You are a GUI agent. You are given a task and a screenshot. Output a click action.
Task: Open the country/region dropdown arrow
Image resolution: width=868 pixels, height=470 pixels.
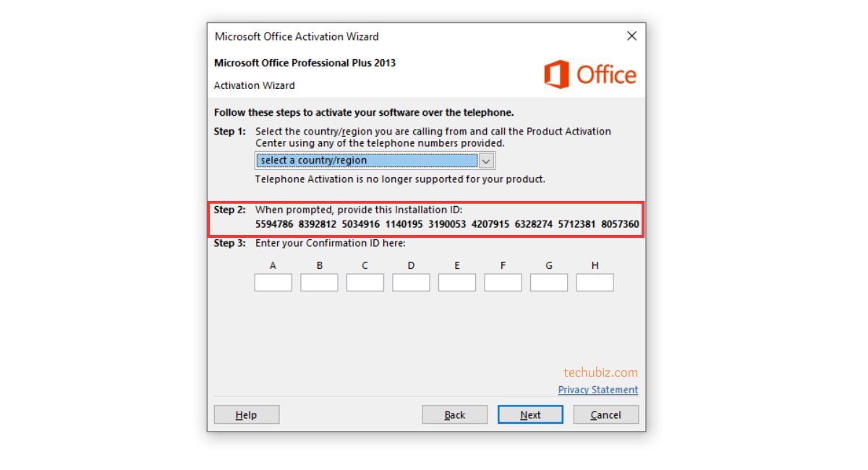[487, 161]
